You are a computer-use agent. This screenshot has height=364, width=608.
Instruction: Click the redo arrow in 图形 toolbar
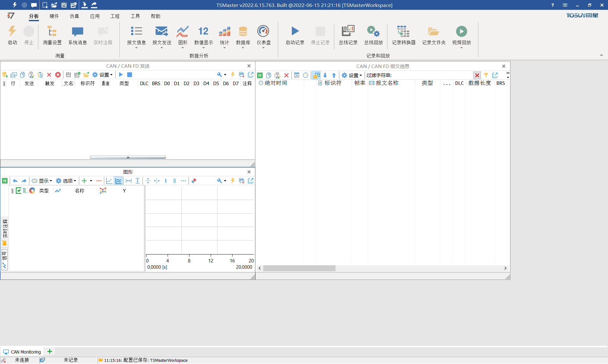point(24,181)
